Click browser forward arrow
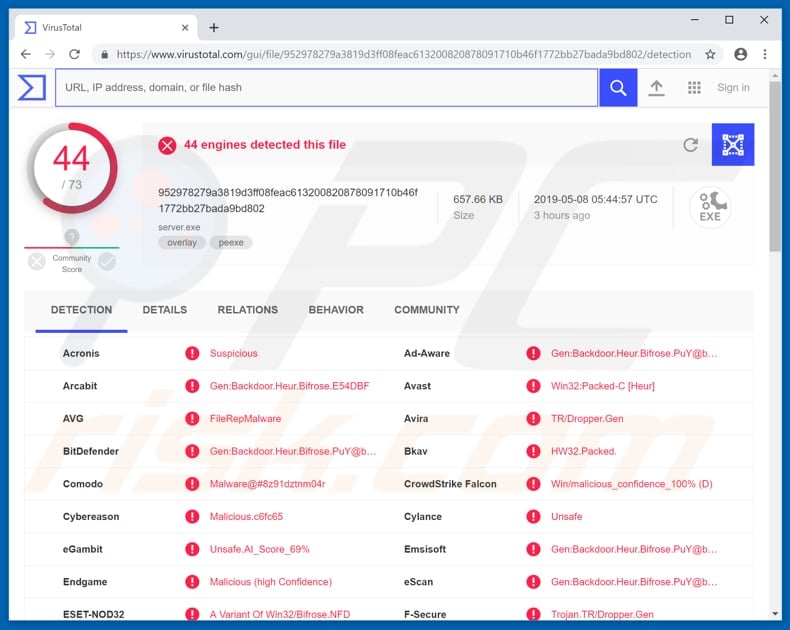Screen dimensions: 790x630 click(50, 54)
